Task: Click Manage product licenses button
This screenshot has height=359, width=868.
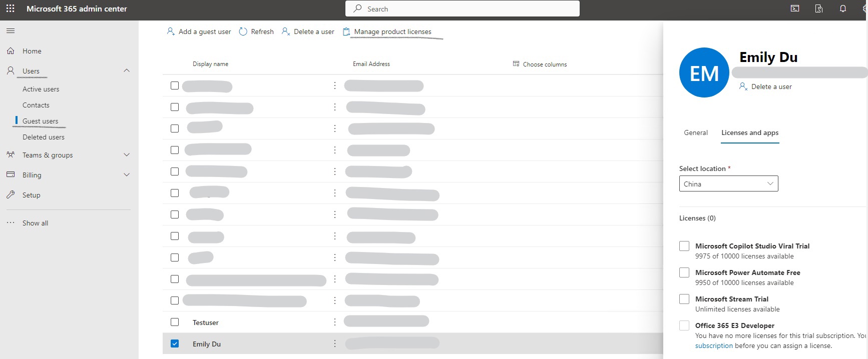Action: [x=387, y=31]
